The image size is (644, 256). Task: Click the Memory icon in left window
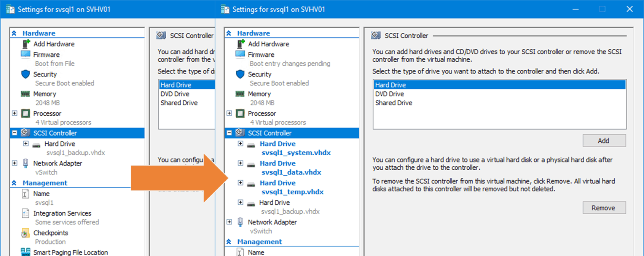click(26, 94)
